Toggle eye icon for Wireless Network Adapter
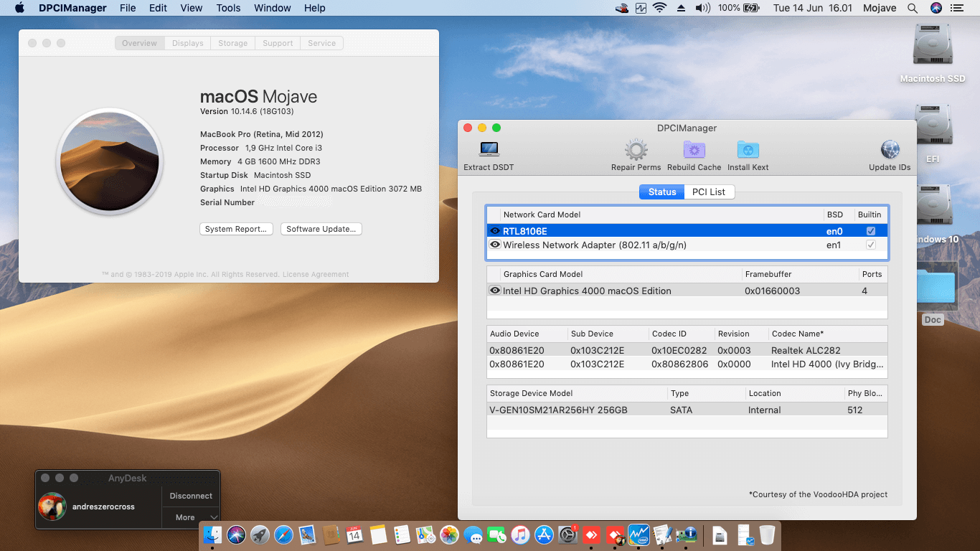The width and height of the screenshot is (980, 551). (495, 245)
